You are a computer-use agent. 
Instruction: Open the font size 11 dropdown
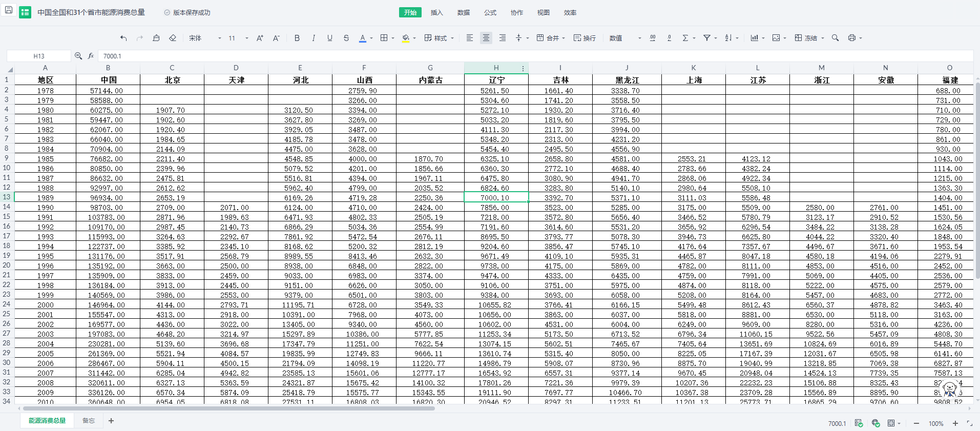pyautogui.click(x=238, y=38)
